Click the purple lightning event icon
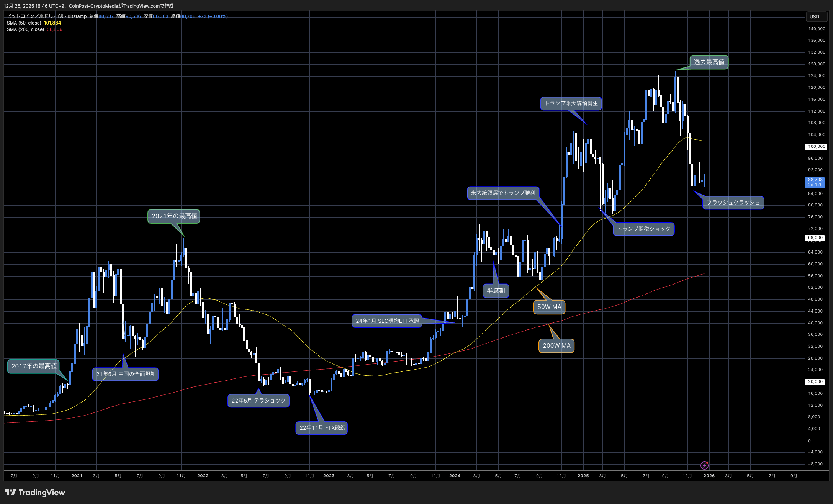 click(x=704, y=465)
